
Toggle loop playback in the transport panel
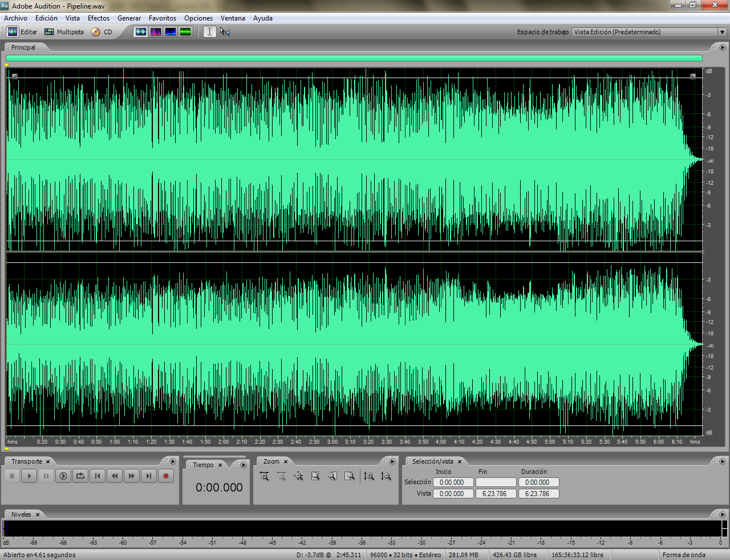(x=80, y=476)
